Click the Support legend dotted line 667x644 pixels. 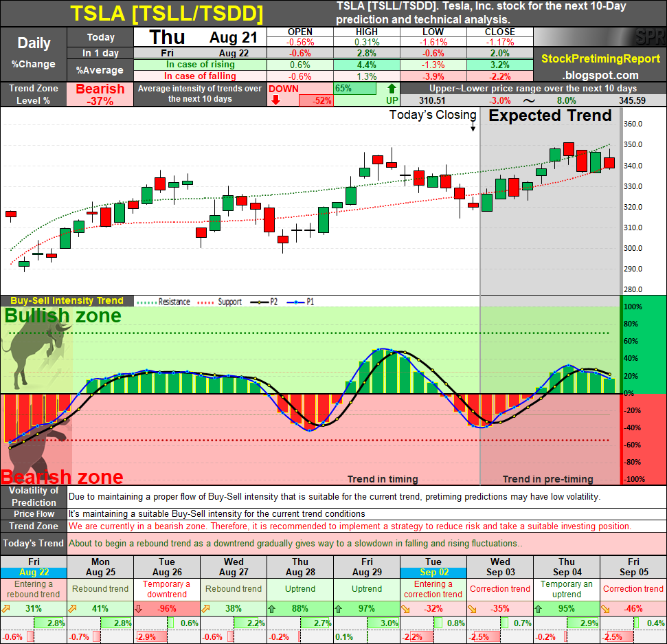coord(205,302)
